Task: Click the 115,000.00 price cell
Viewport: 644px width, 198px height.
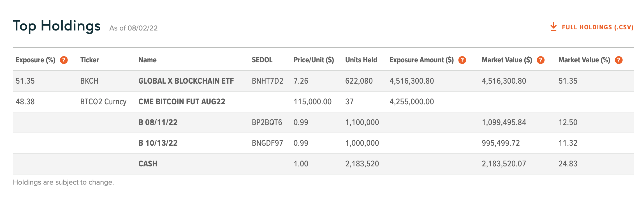Action: [312, 102]
